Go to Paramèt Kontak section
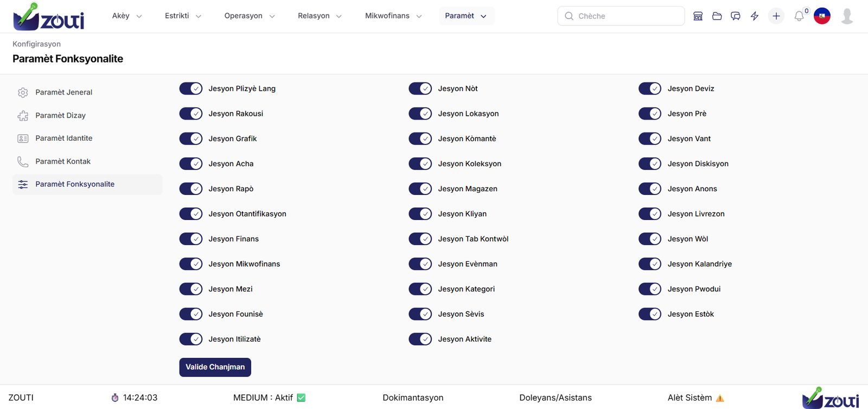This screenshot has width=868, height=409. tap(63, 161)
